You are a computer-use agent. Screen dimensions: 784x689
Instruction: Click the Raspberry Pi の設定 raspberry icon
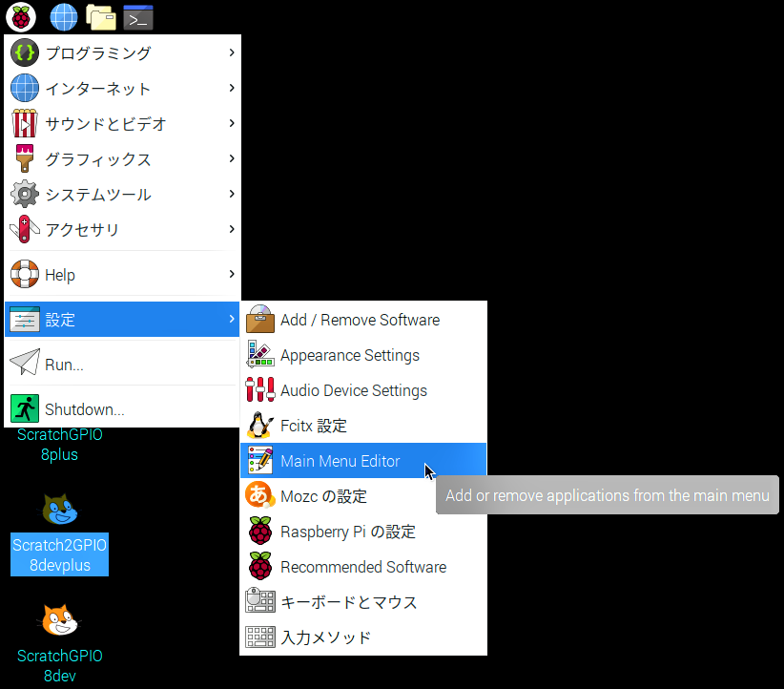tap(260, 531)
